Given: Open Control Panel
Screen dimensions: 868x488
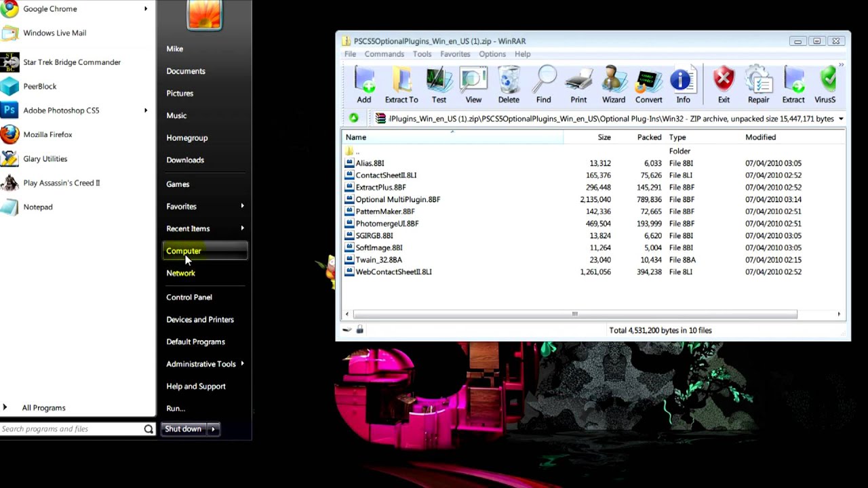Looking at the screenshot, I should pyautogui.click(x=189, y=297).
